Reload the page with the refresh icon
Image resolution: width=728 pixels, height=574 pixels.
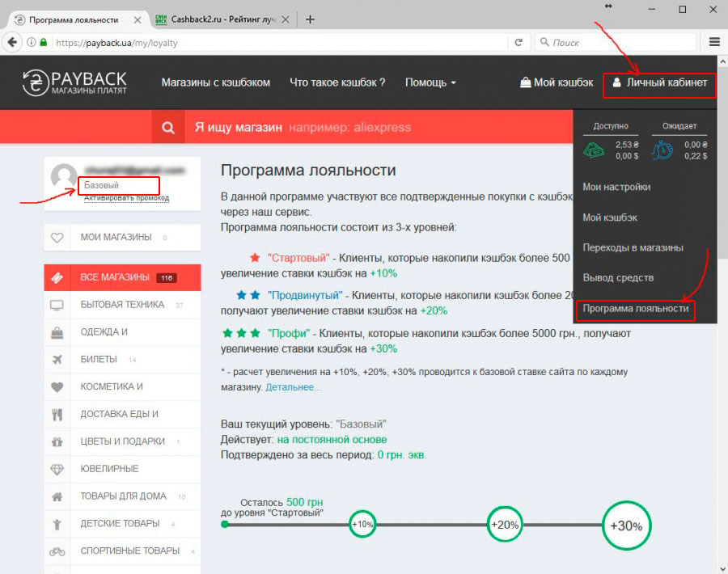pos(518,42)
